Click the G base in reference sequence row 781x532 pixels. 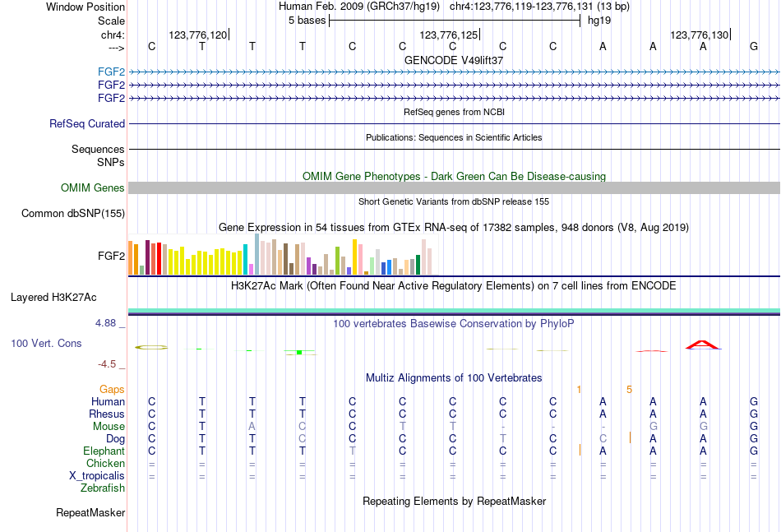click(x=754, y=46)
